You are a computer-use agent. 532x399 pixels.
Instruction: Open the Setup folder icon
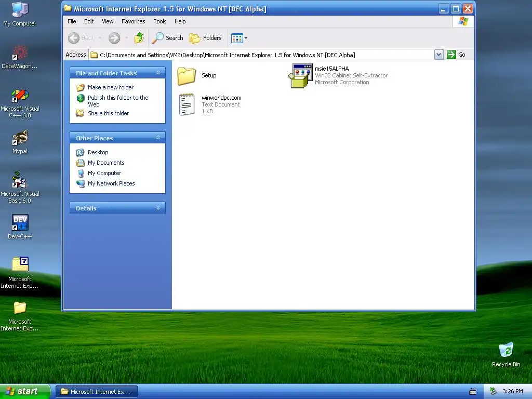tap(187, 76)
